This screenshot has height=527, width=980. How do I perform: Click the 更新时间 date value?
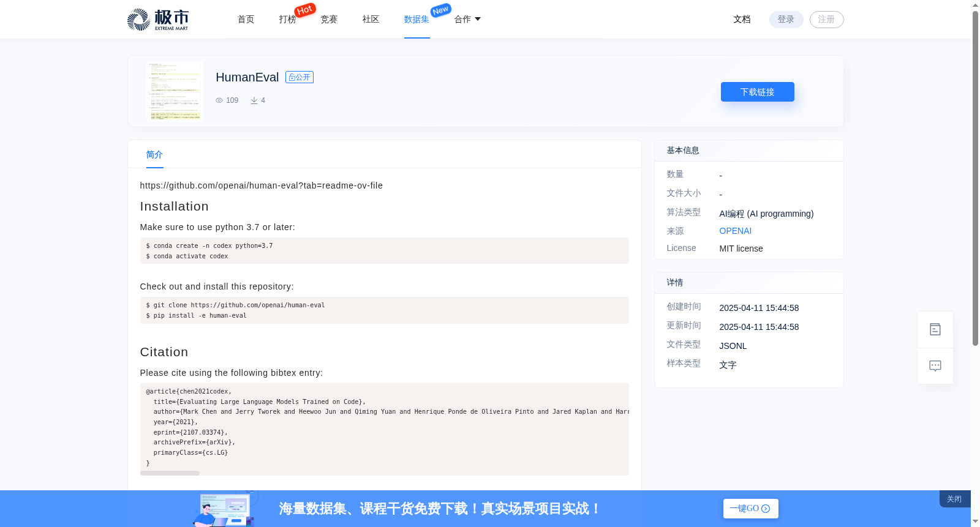click(x=759, y=327)
